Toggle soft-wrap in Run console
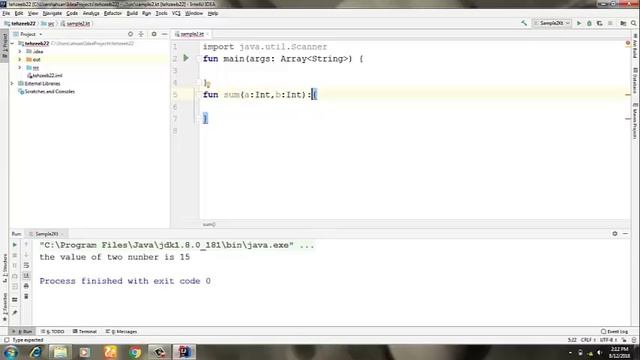The height and width of the screenshot is (360, 640). (26, 265)
